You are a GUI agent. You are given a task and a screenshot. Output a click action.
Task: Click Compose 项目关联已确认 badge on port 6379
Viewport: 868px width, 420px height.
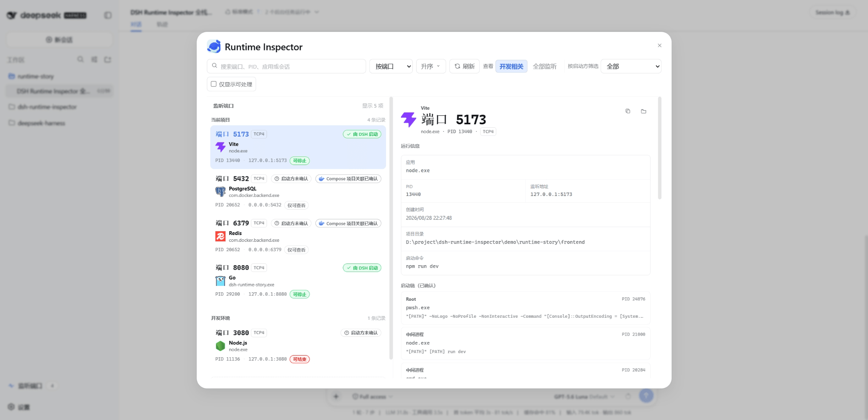(x=348, y=223)
